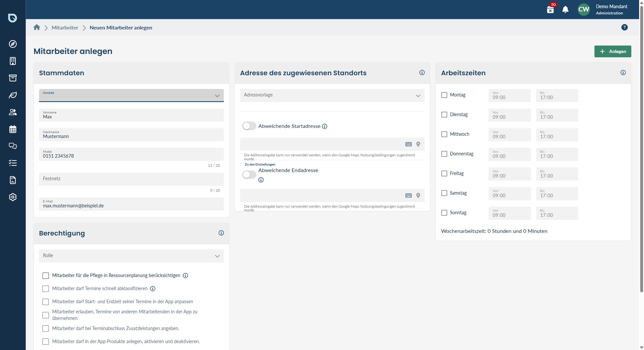Image resolution: width=644 pixels, height=350 pixels.
Task: Click the Vorname field containing Max
Action: tap(131, 115)
